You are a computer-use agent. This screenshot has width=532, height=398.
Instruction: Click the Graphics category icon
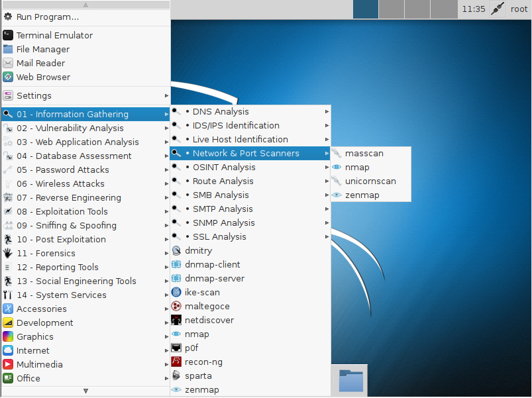tap(8, 336)
